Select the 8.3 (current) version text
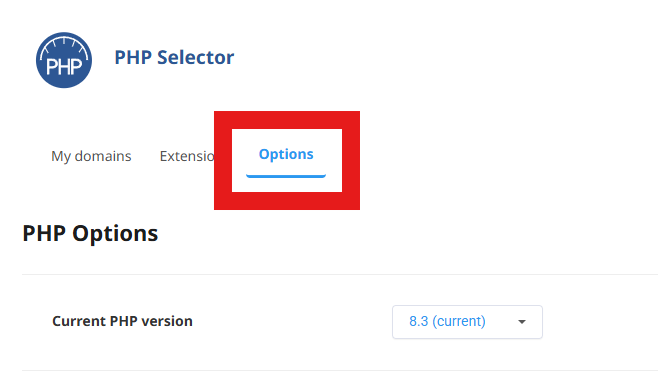The width and height of the screenshot is (658, 387). point(447,321)
